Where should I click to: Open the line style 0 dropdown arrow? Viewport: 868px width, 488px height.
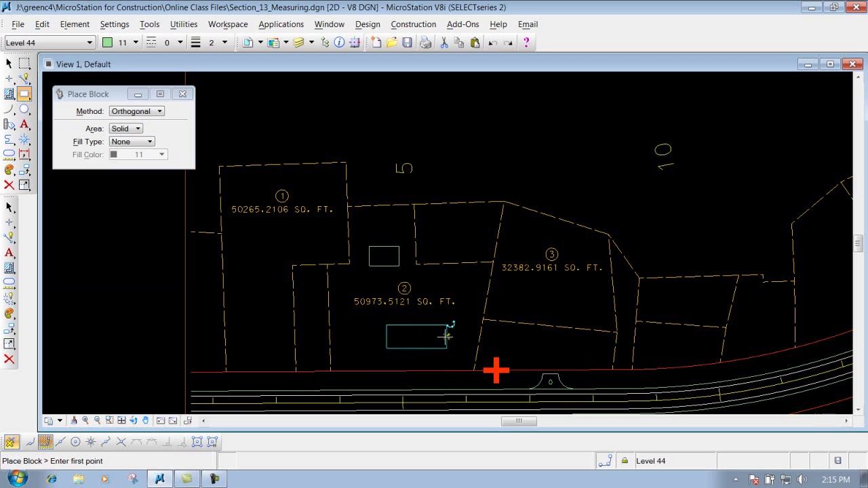(180, 43)
